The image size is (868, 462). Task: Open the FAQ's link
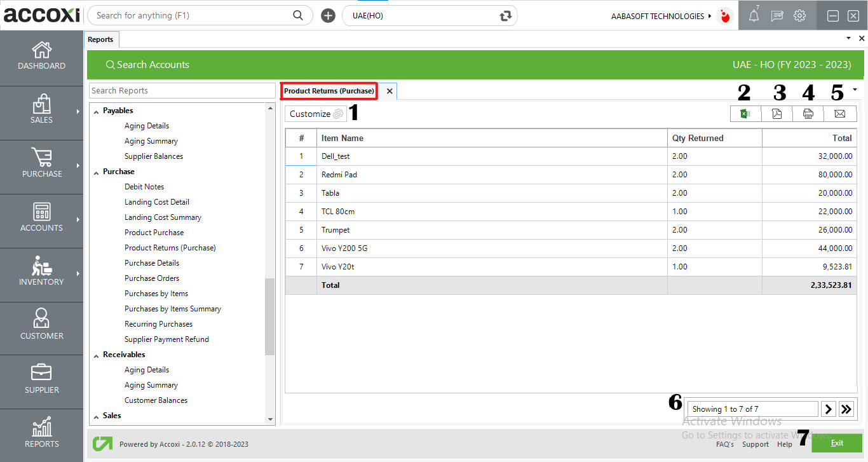[725, 444]
